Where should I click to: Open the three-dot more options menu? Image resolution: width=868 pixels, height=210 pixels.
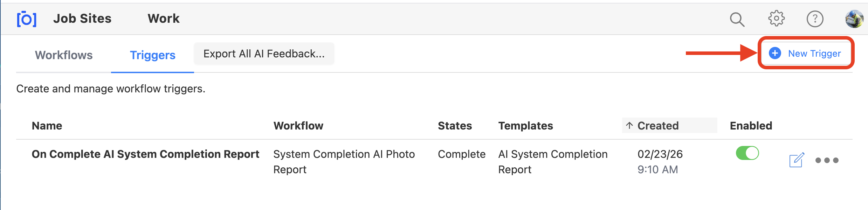pos(827,160)
